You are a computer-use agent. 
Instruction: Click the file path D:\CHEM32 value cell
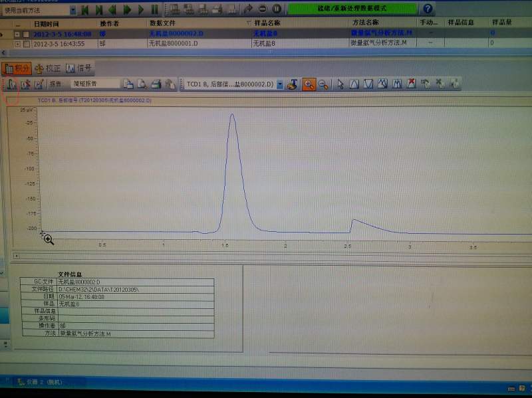pyautogui.click(x=136, y=290)
